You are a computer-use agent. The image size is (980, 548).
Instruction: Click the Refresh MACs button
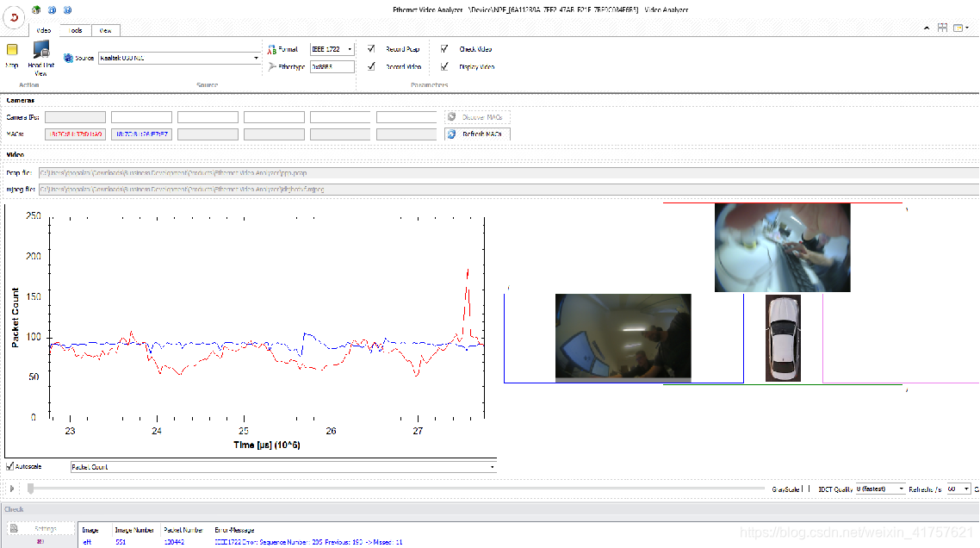(x=477, y=134)
